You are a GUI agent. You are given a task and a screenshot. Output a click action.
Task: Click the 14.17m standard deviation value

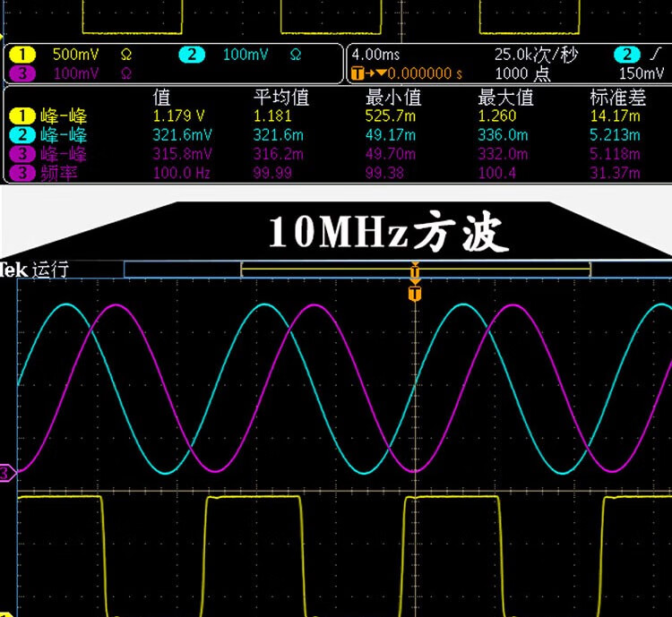click(615, 116)
